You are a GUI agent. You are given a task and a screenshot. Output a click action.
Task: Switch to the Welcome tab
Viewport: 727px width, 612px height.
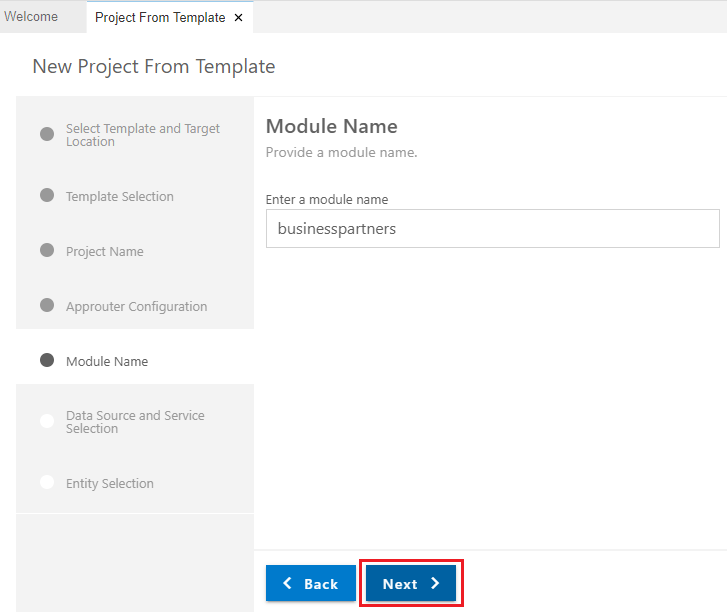click(31, 17)
